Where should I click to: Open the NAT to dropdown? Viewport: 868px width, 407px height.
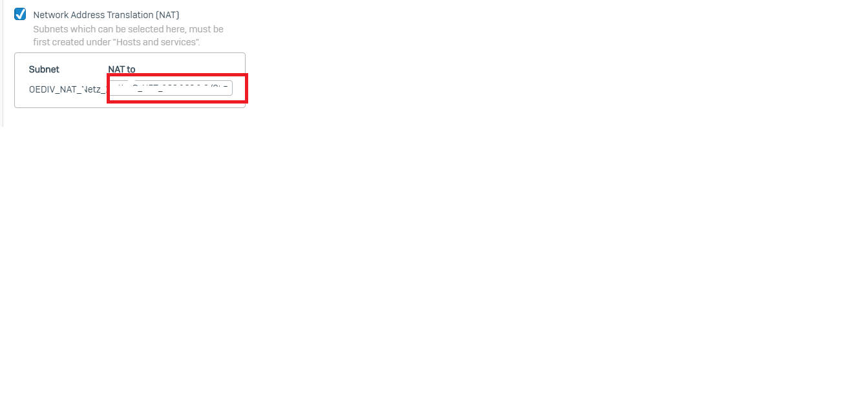point(171,88)
